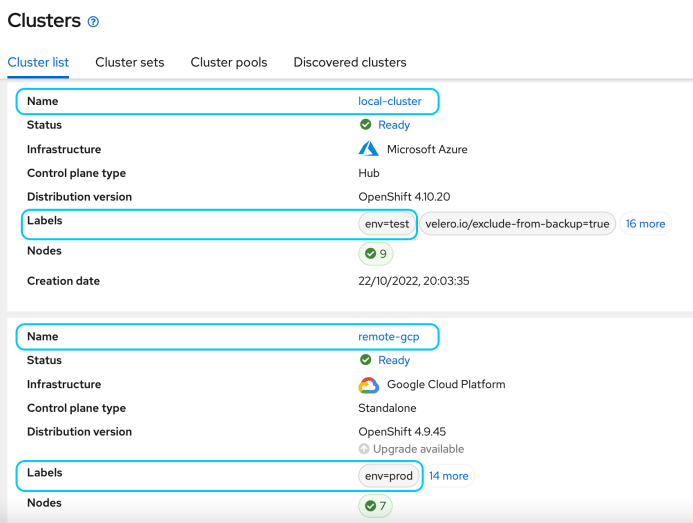
Task: Click the green Ready checkmark for local-cluster
Action: (x=366, y=125)
